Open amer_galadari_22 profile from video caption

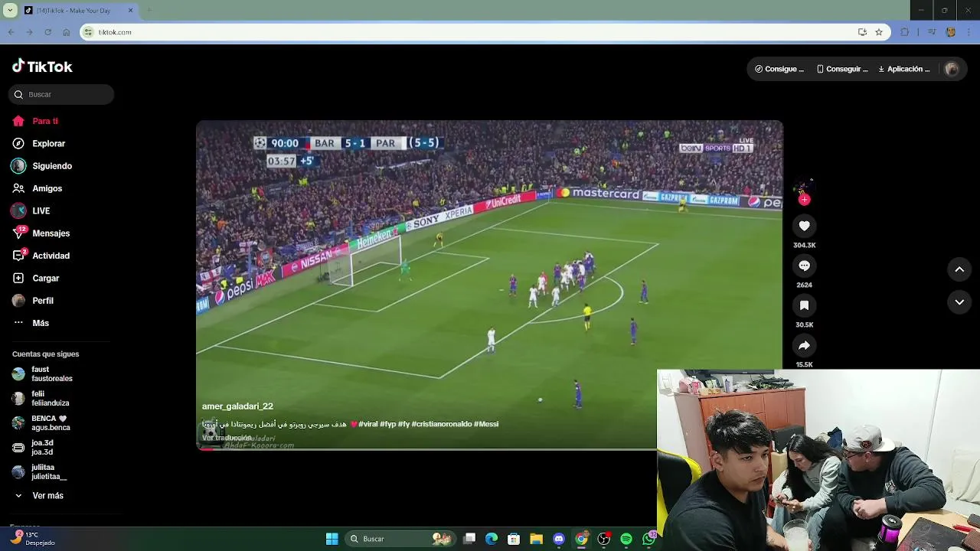(237, 406)
